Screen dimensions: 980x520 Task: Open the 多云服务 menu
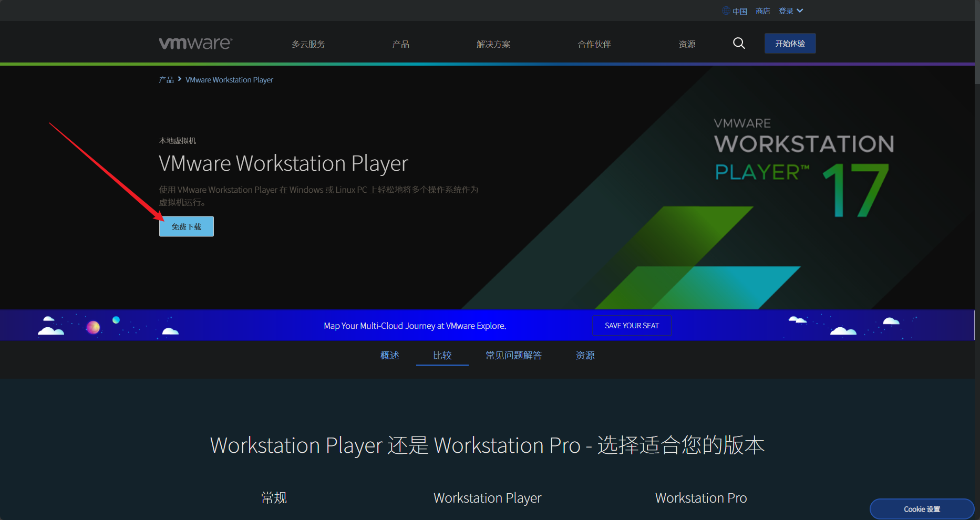point(308,44)
